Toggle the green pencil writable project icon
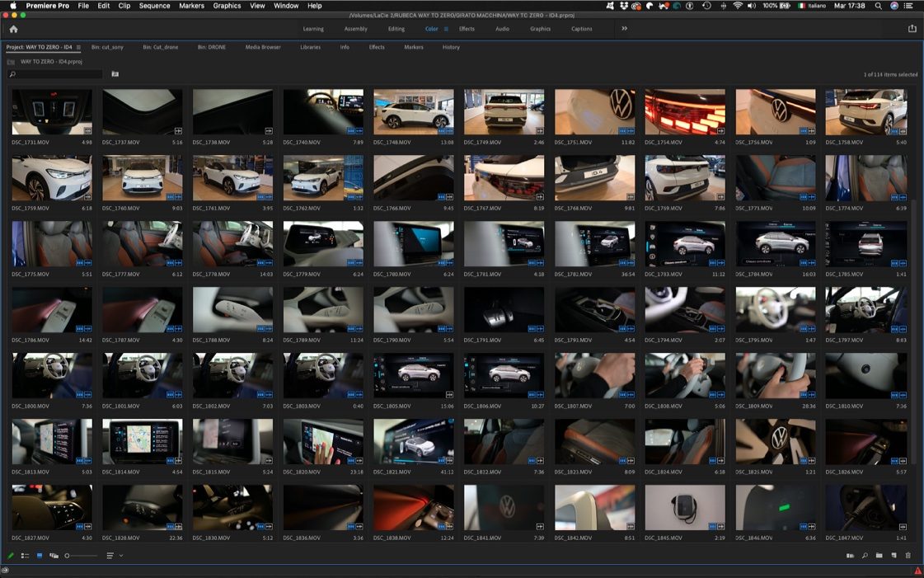This screenshot has height=578, width=924. click(11, 556)
